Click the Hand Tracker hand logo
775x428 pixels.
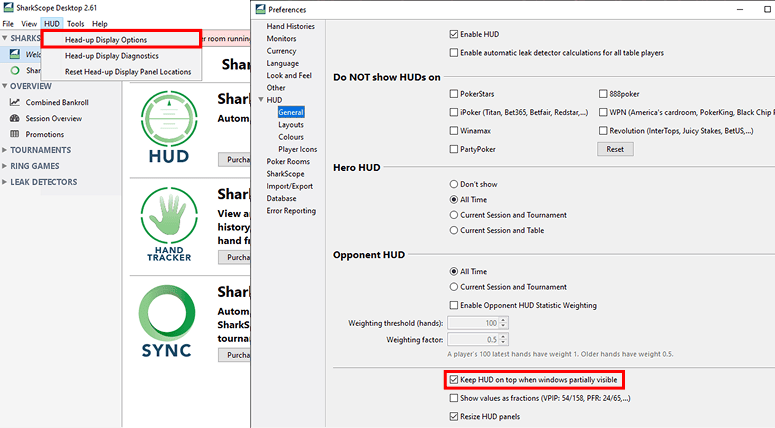[169, 224]
